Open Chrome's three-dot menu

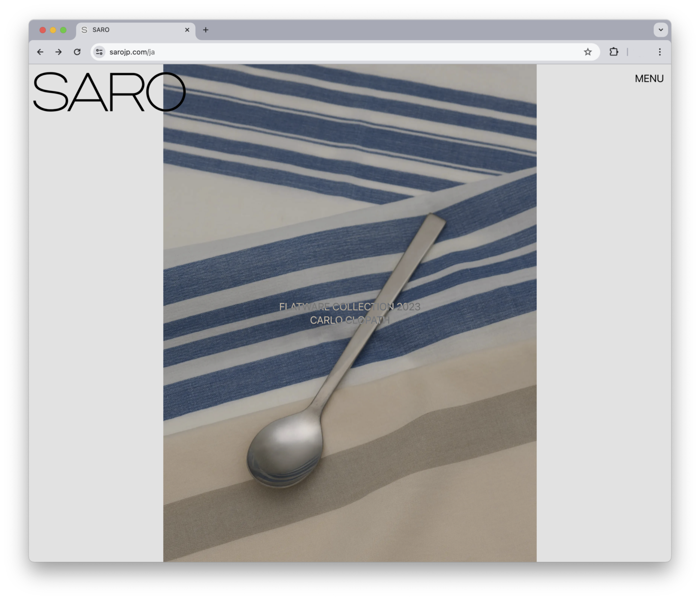tap(659, 52)
